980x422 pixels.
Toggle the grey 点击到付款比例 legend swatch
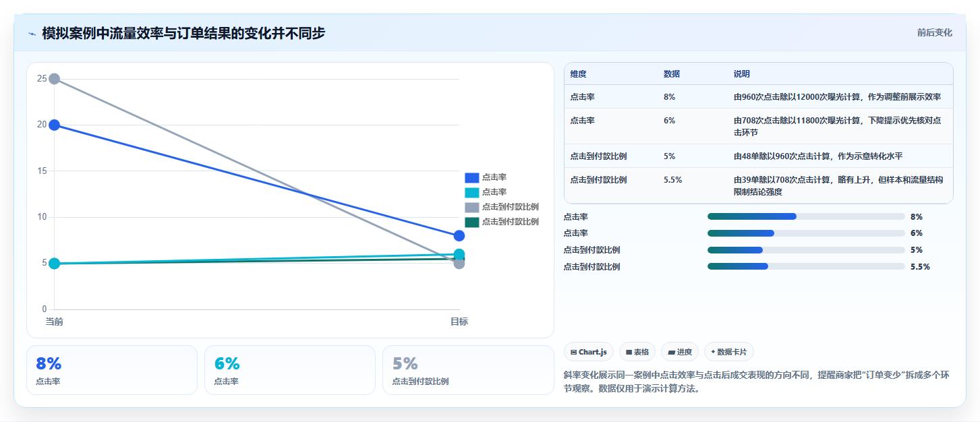(471, 207)
